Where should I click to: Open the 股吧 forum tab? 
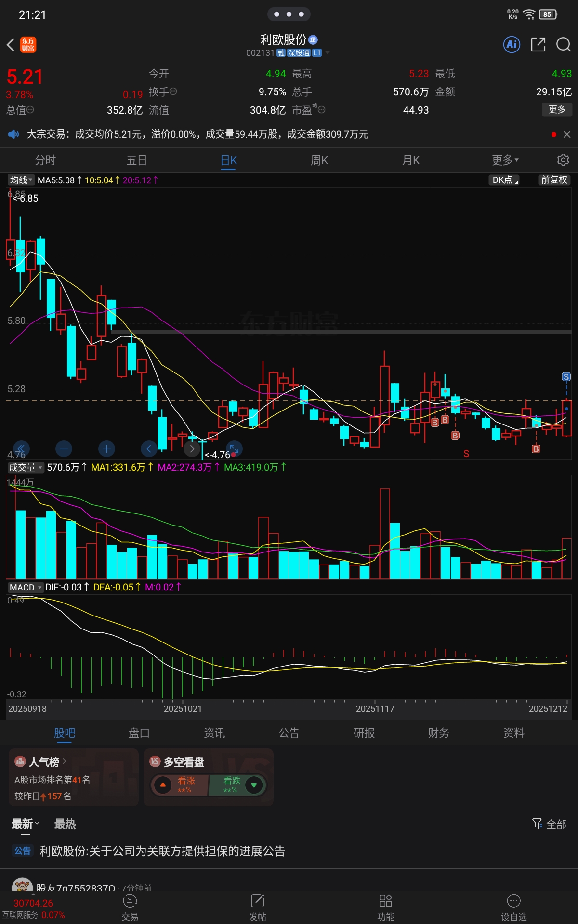click(65, 732)
